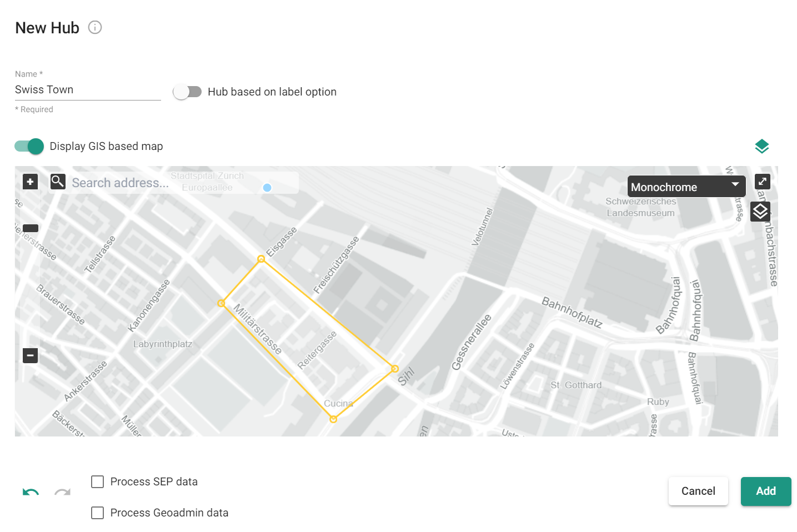Viewport: 797px width, 532px height.
Task: Check the Process SEP data box
Action: coord(98,482)
